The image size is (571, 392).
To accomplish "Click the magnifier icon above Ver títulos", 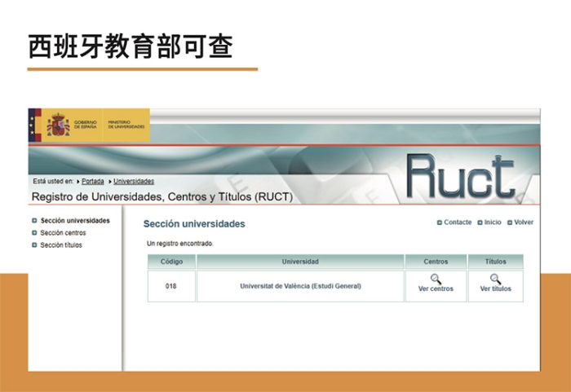I will [495, 279].
